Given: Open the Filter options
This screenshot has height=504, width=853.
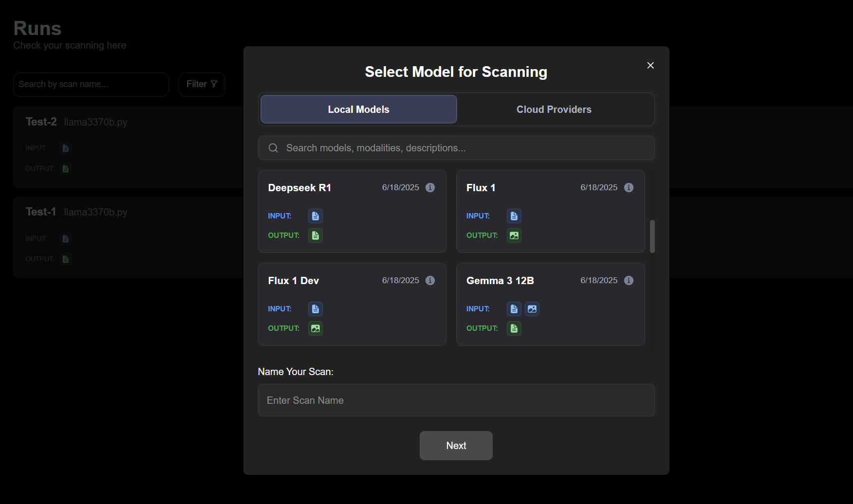Looking at the screenshot, I should tap(202, 84).
